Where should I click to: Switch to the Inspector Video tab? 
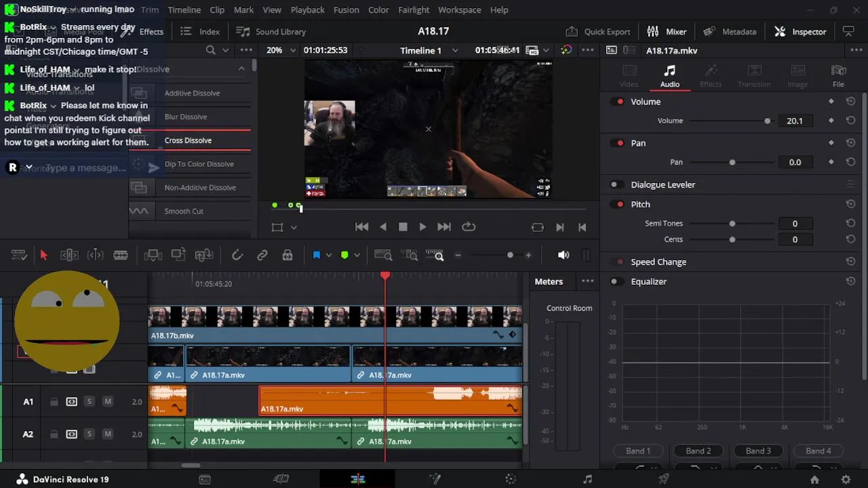pos(629,77)
